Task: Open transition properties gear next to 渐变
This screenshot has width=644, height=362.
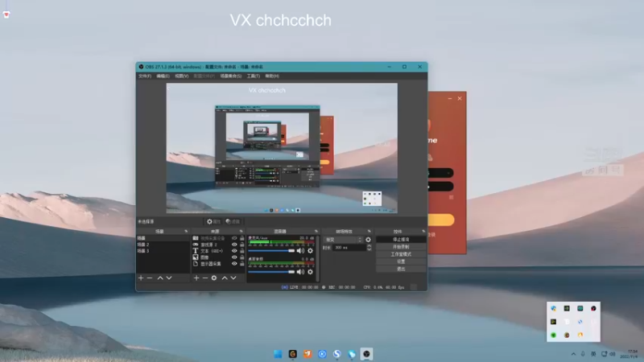Action: 368,240
